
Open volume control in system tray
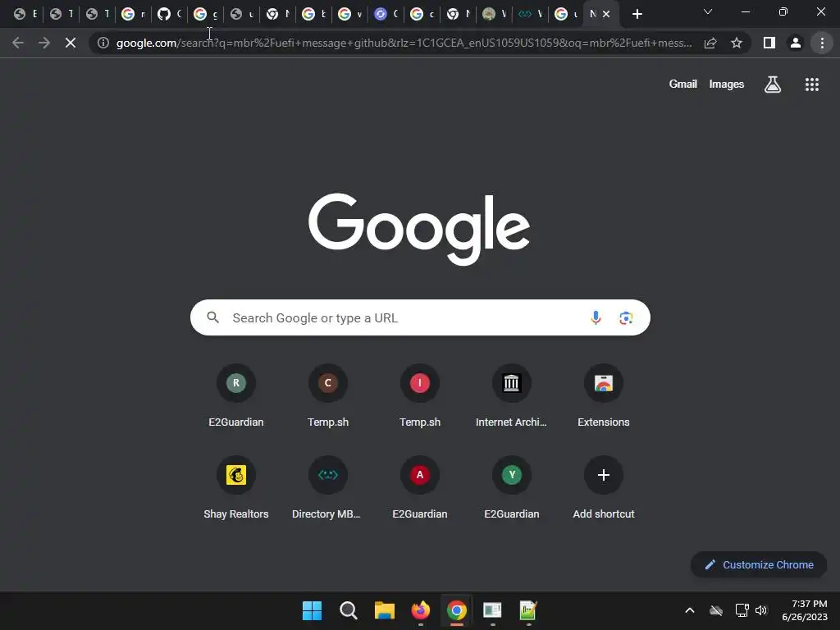pos(761,610)
